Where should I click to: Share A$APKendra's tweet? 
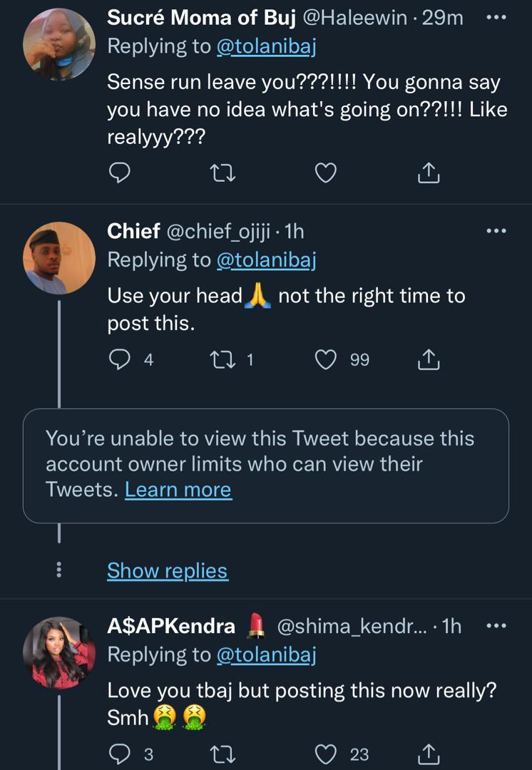pos(428,753)
